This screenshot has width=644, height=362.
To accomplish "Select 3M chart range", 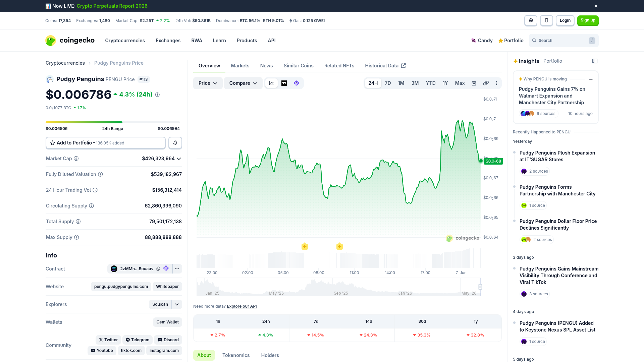I will [415, 83].
